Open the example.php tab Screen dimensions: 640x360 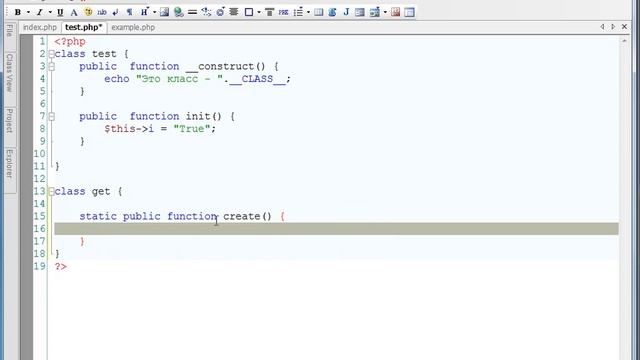coord(133,27)
